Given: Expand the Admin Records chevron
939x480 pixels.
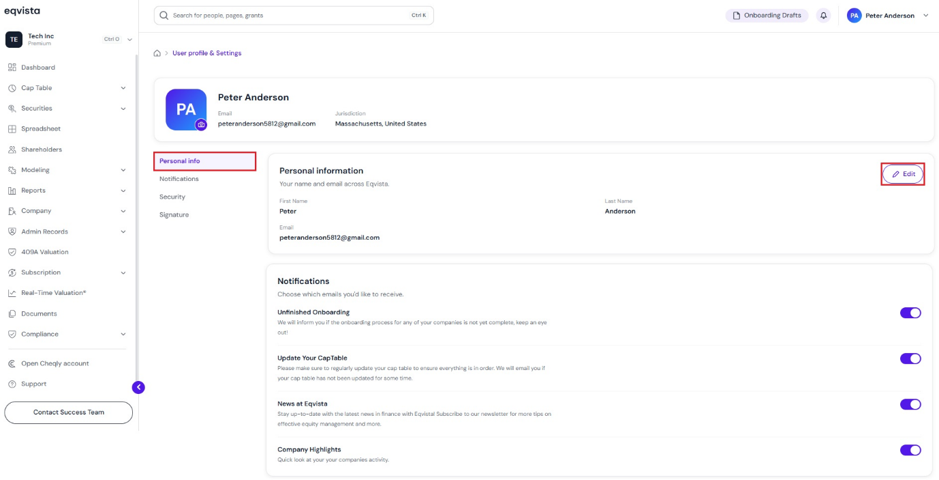Looking at the screenshot, I should coord(123,232).
